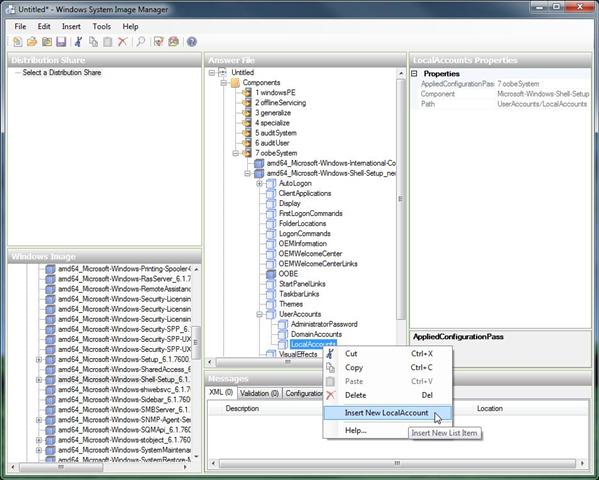
Task: Click the Component property value Microsoft-Windows-Shell-Setup
Action: click(x=543, y=94)
